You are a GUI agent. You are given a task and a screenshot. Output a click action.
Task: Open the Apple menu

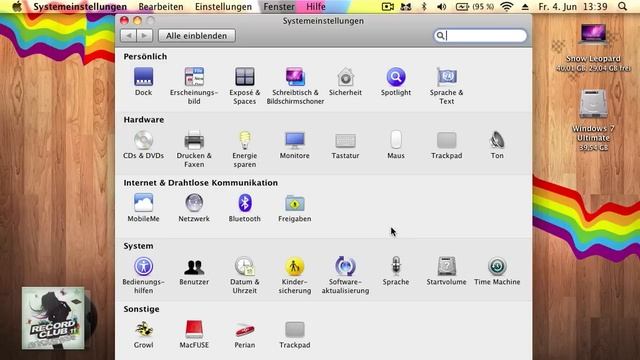tap(17, 7)
